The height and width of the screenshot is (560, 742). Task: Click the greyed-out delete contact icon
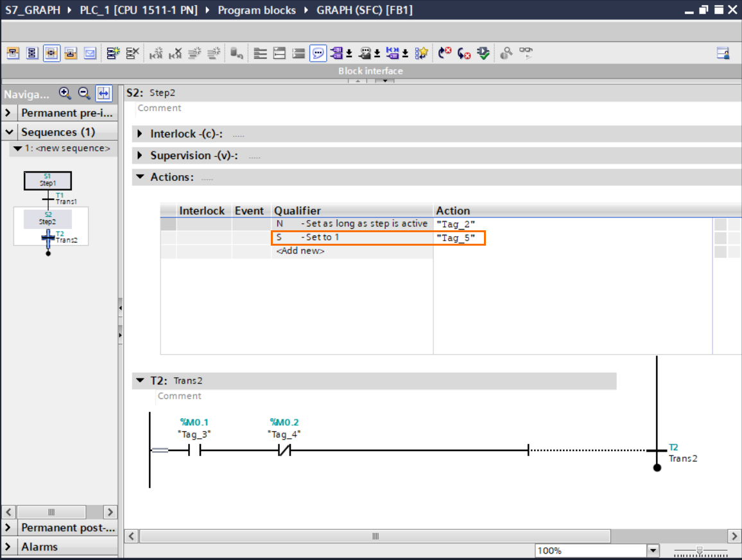point(175,53)
